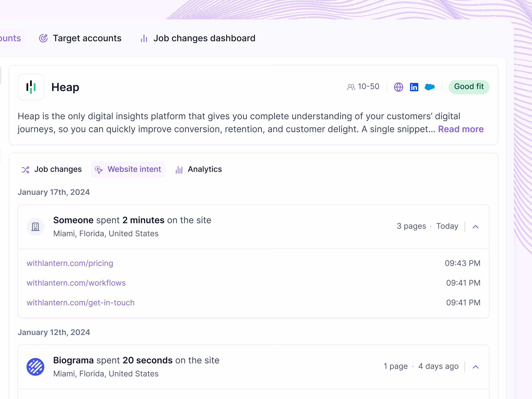Click the Good fit badge
The width and height of the screenshot is (532, 399).
pyautogui.click(x=469, y=87)
